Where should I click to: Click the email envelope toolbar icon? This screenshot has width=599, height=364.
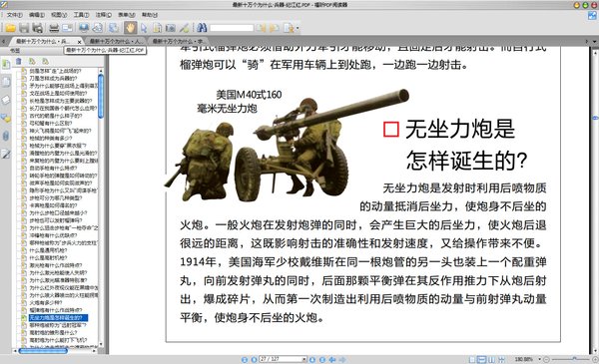(x=67, y=28)
